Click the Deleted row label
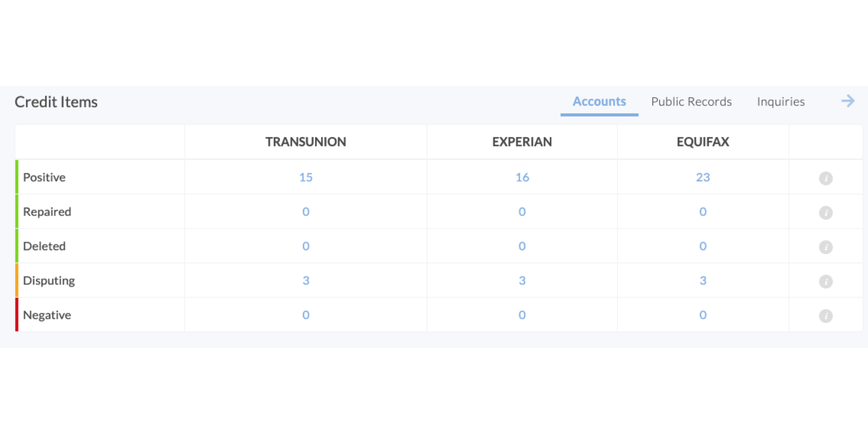Screen dimensions: 868x434 [44, 246]
